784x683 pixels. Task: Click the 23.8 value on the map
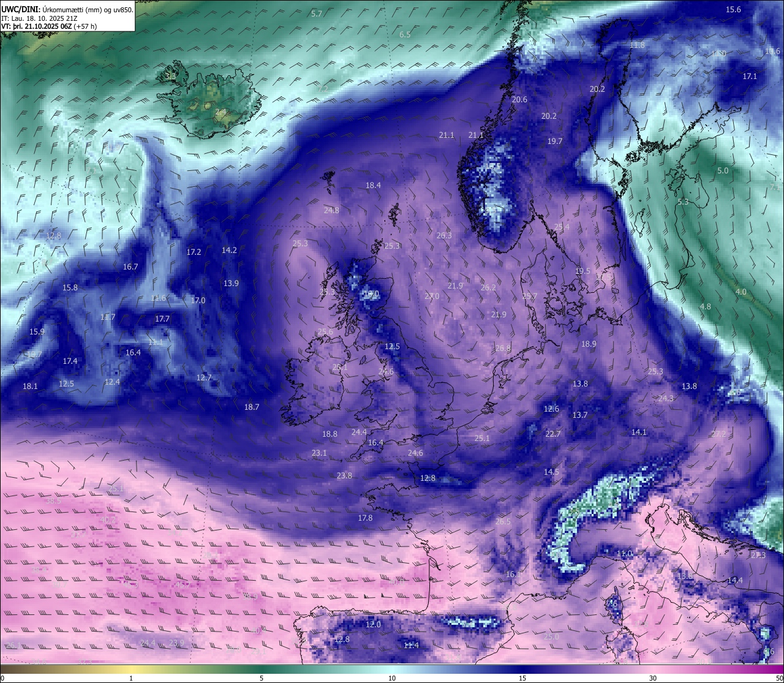point(344,475)
